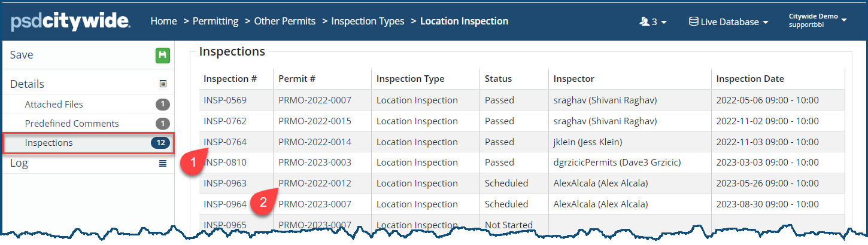Click the Status column header
Screen dimensions: 868x245
(498, 79)
